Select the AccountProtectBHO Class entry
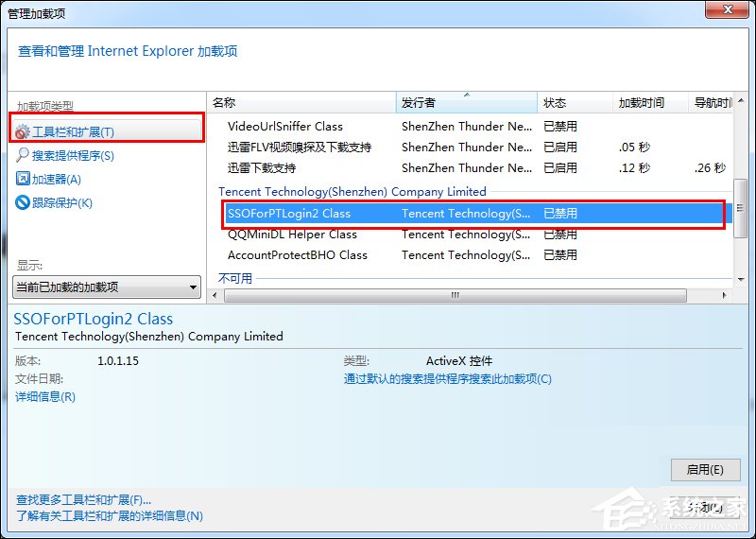 point(298,254)
